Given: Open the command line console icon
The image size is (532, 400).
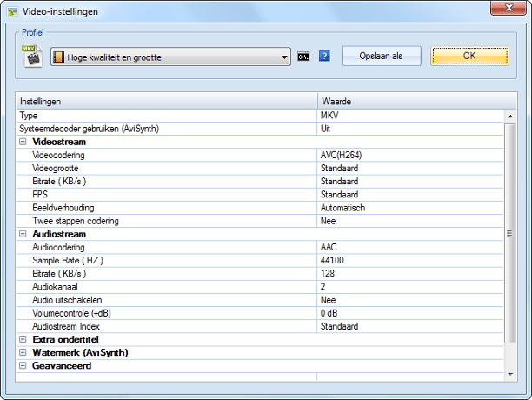Looking at the screenshot, I should tap(303, 57).
